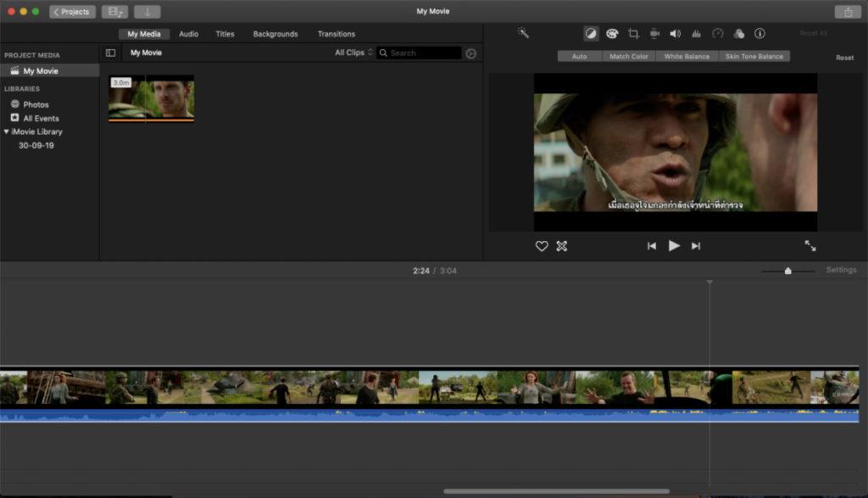Open the clip Speed controls
This screenshot has width=868, height=498.
click(718, 34)
